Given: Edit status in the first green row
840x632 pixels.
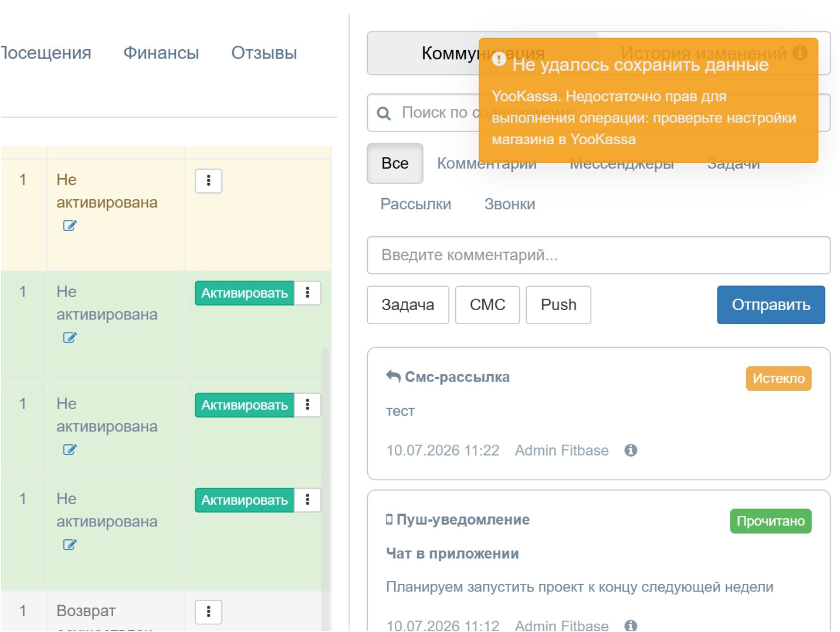Looking at the screenshot, I should [x=70, y=338].
